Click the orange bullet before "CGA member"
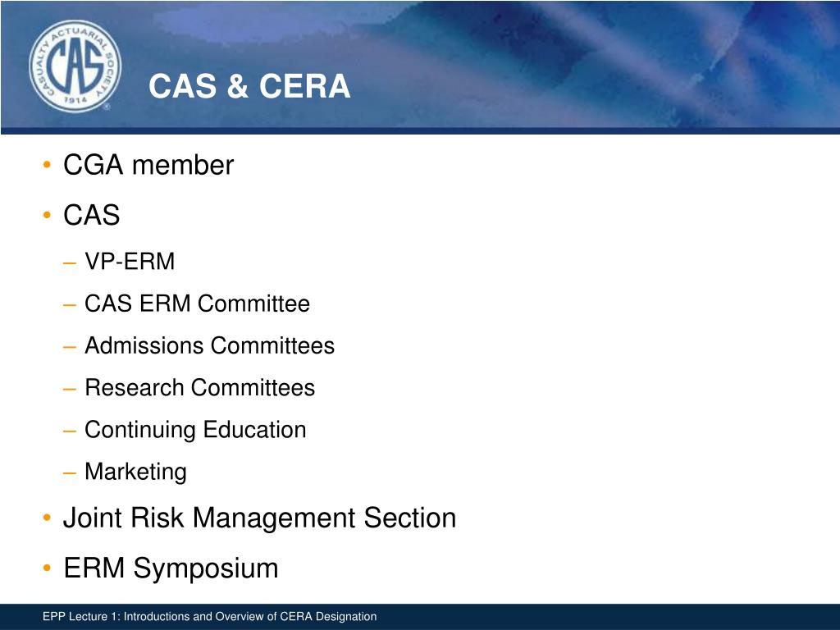The width and height of the screenshot is (840, 630). coord(48,166)
